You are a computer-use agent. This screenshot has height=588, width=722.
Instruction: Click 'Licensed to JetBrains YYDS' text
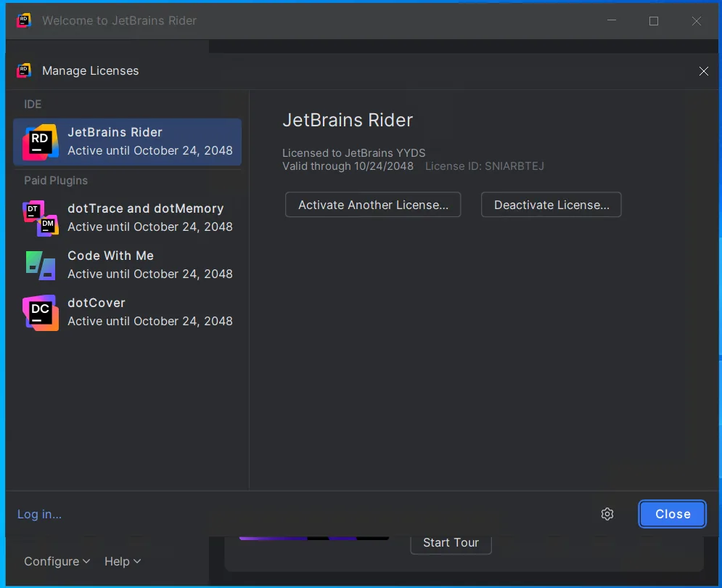click(353, 153)
